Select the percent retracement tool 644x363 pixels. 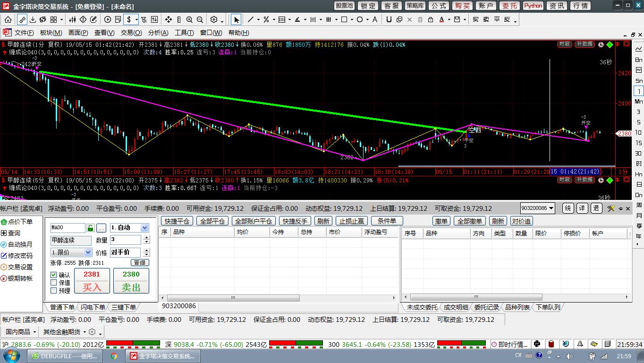(266, 19)
